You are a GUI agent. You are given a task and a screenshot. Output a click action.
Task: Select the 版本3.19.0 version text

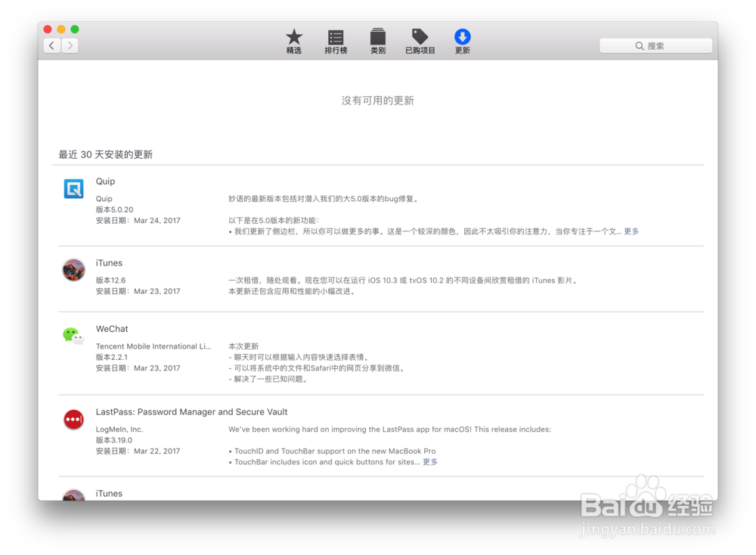point(114,440)
